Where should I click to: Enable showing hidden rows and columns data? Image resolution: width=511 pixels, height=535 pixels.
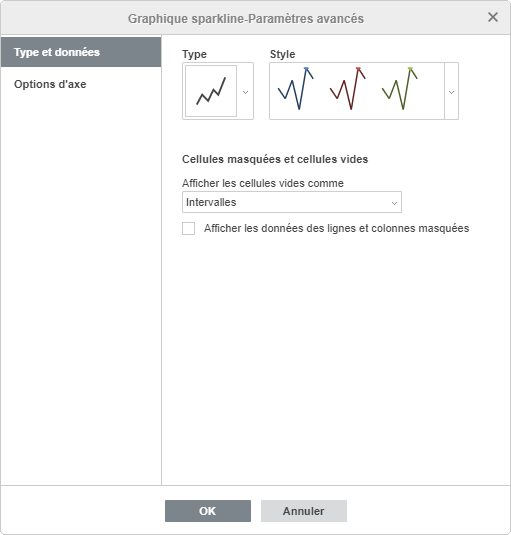point(188,228)
